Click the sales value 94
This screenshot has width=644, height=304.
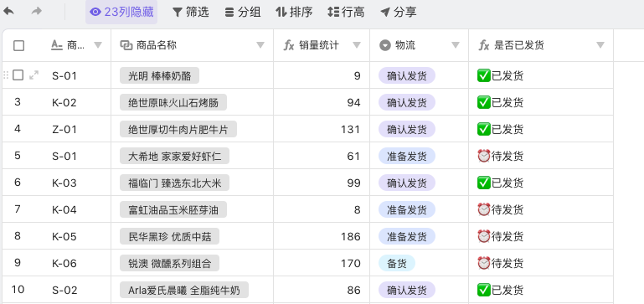[353, 102]
